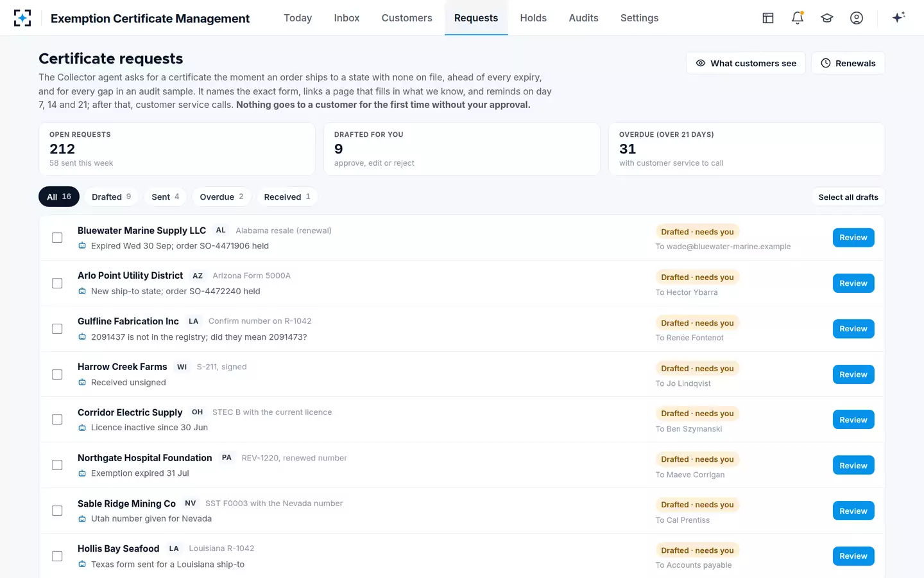Screen dimensions: 924x578
Task: Open the layout panel icon
Action: [768, 18]
